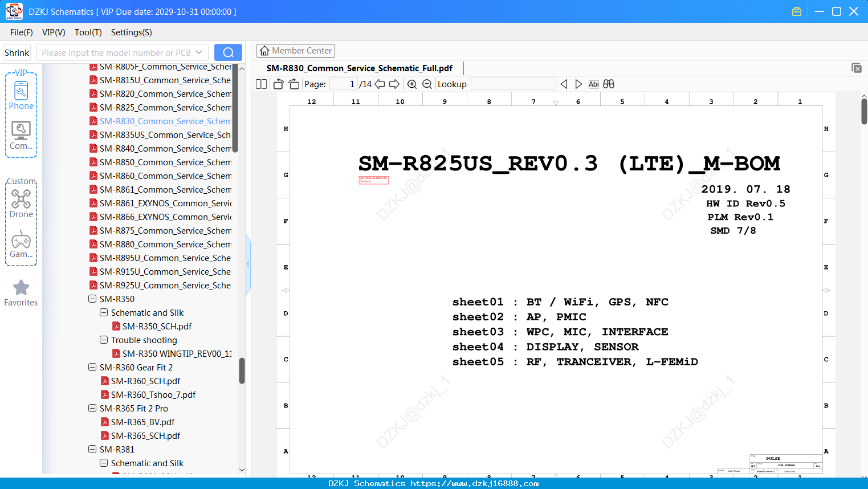Open the Drone category
Screen dimensions: 868x489
(x=21, y=203)
